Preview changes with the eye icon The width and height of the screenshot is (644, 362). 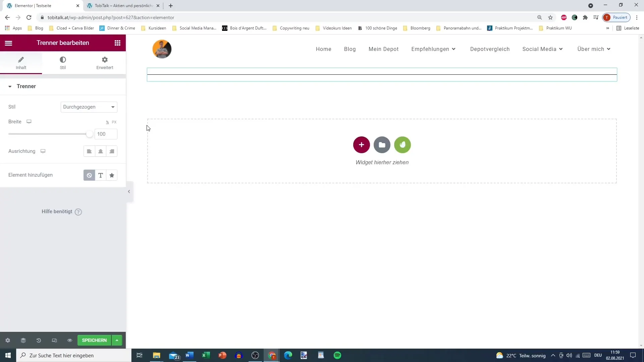(x=70, y=341)
